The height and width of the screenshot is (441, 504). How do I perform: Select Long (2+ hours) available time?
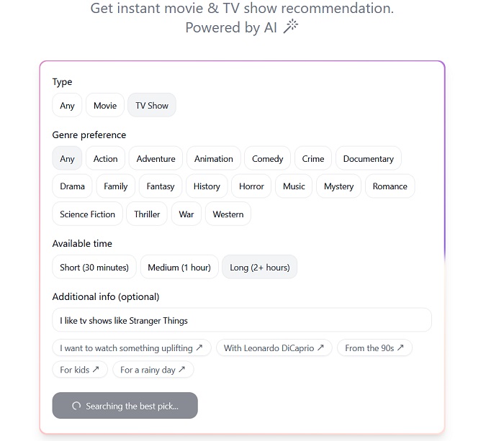(260, 267)
